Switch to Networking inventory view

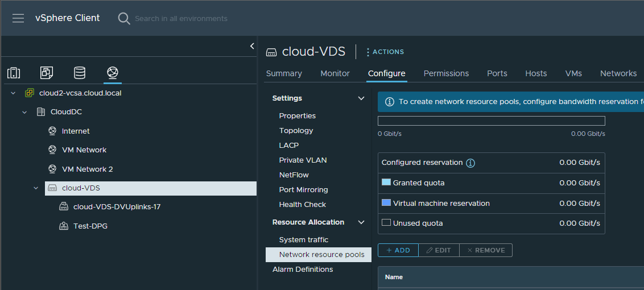coord(113,73)
